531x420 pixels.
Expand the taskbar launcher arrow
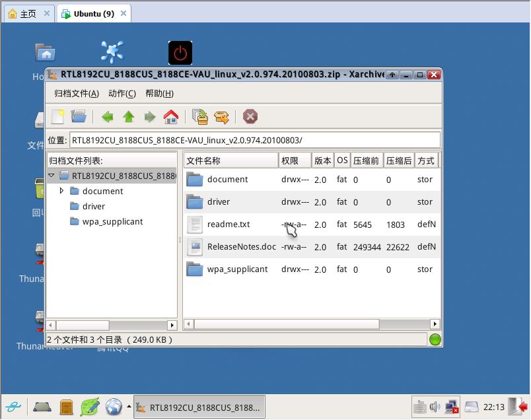(x=129, y=406)
